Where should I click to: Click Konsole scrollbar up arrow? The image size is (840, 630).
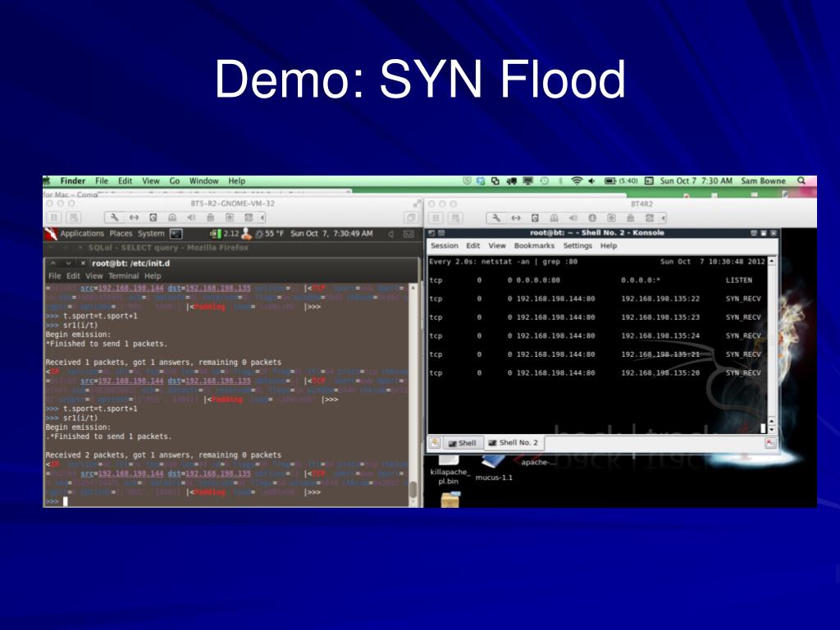point(771,261)
